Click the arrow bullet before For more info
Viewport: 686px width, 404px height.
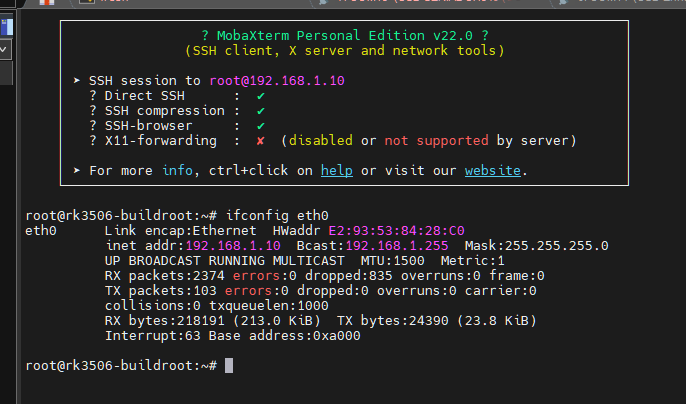click(x=77, y=170)
